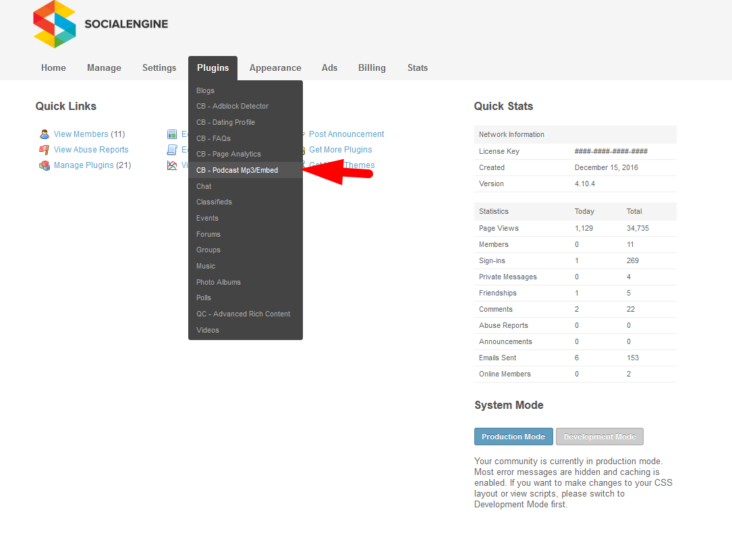Open the View Members link

81,134
